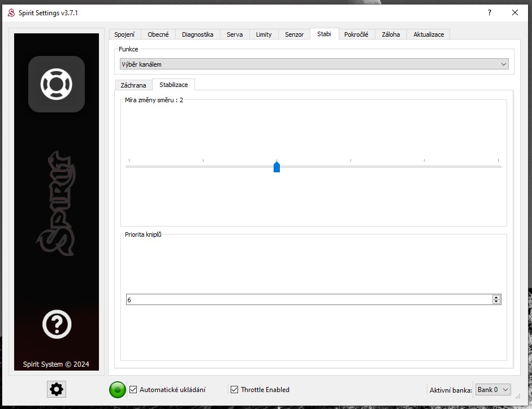
Task: Click the green connection status indicator
Action: point(117,390)
